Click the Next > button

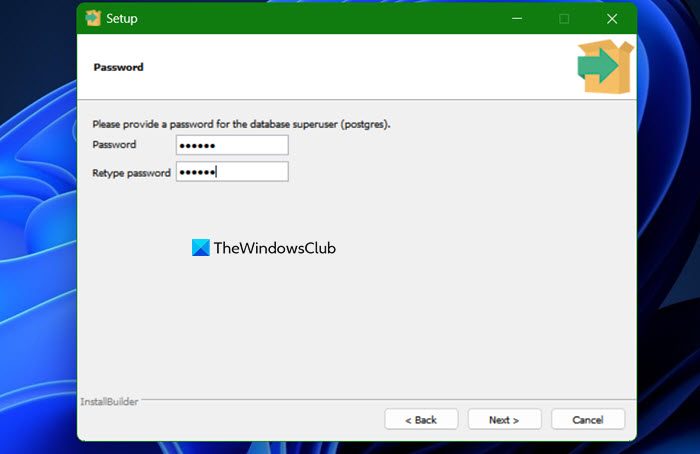[x=504, y=420]
